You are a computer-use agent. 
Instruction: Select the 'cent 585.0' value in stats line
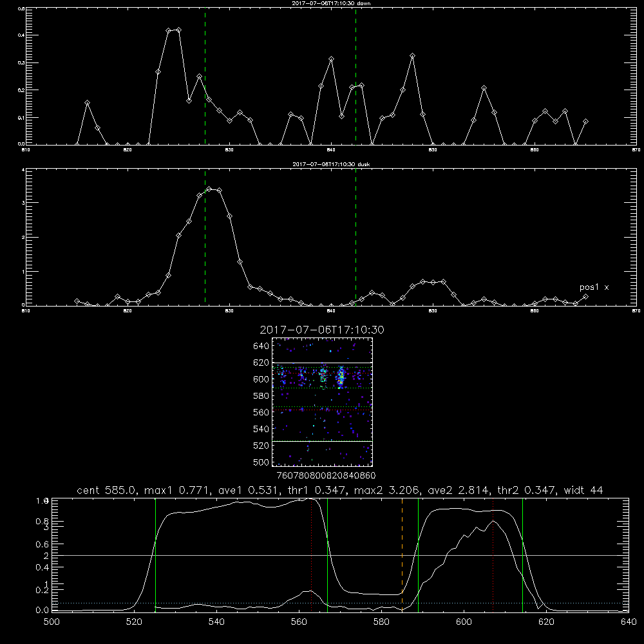(106, 490)
